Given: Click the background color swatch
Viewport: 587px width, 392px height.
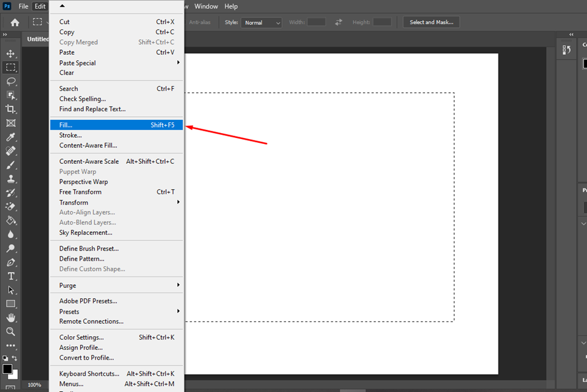Looking at the screenshot, I should point(14,375).
